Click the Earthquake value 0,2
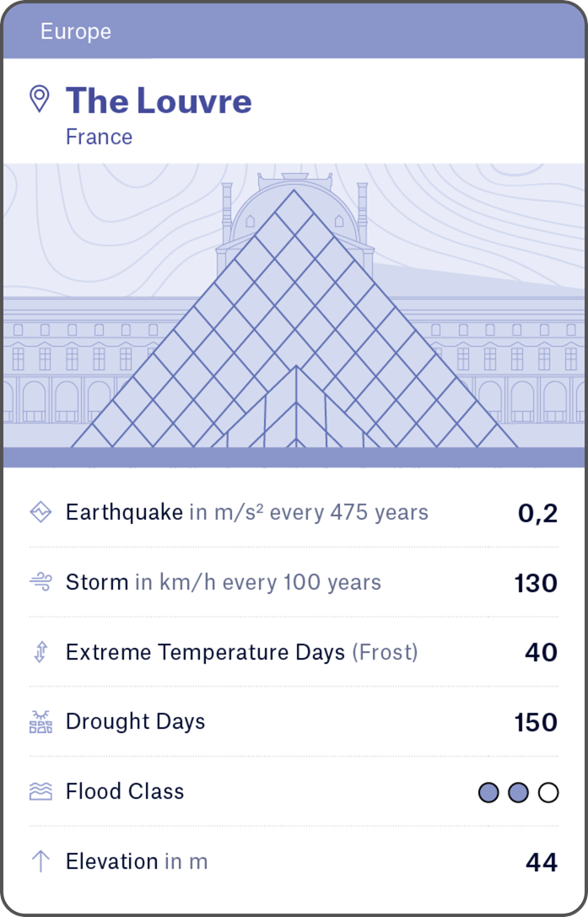Image resolution: width=588 pixels, height=917 pixels. pos(537,513)
